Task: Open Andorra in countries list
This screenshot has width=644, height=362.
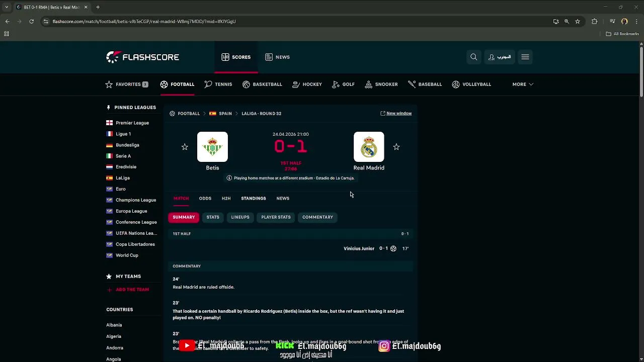Action: pyautogui.click(x=115, y=348)
